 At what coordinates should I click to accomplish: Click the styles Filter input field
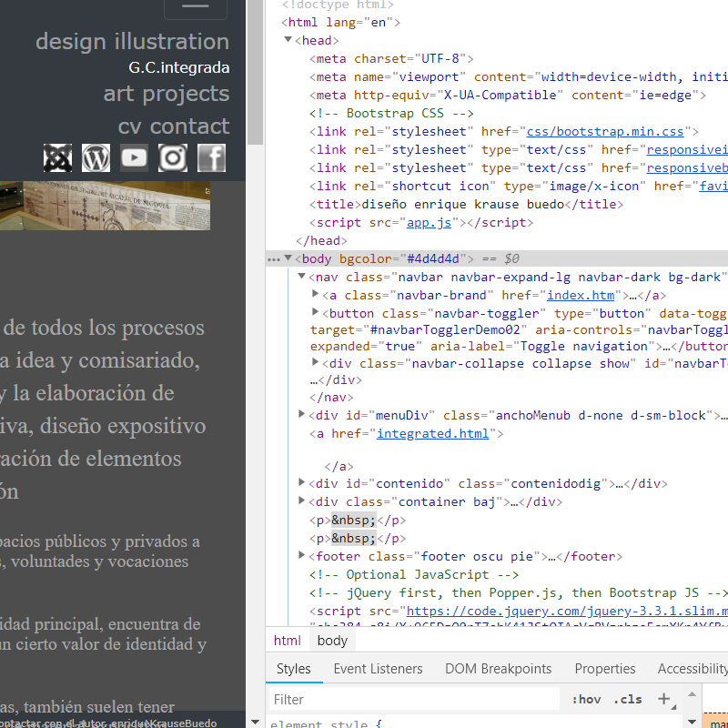point(414,699)
